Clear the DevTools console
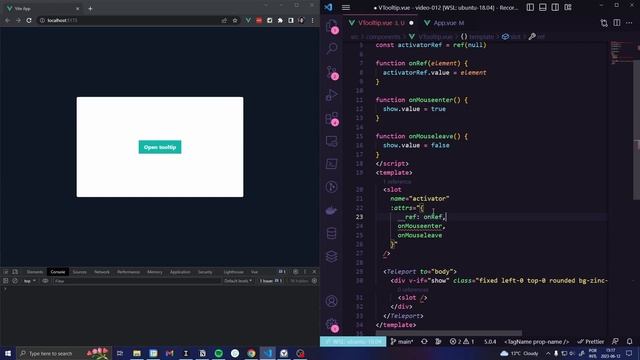640x360 pixels. [15, 281]
